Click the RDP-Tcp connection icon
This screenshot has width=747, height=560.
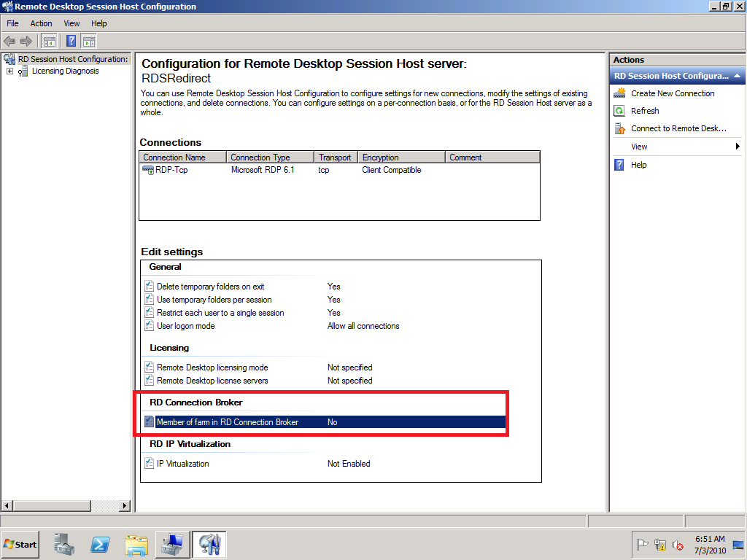(x=147, y=170)
